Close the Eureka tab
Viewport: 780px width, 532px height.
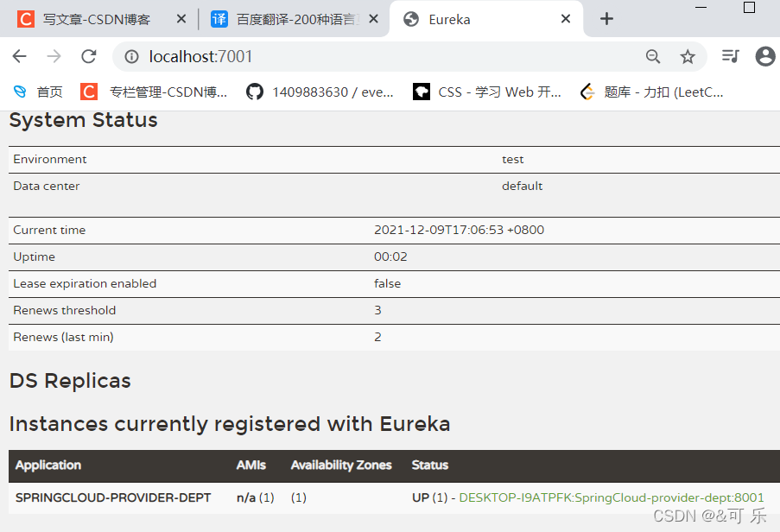(x=566, y=19)
